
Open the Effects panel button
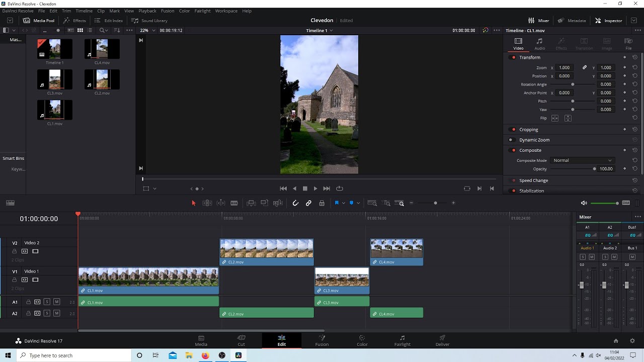(x=74, y=21)
